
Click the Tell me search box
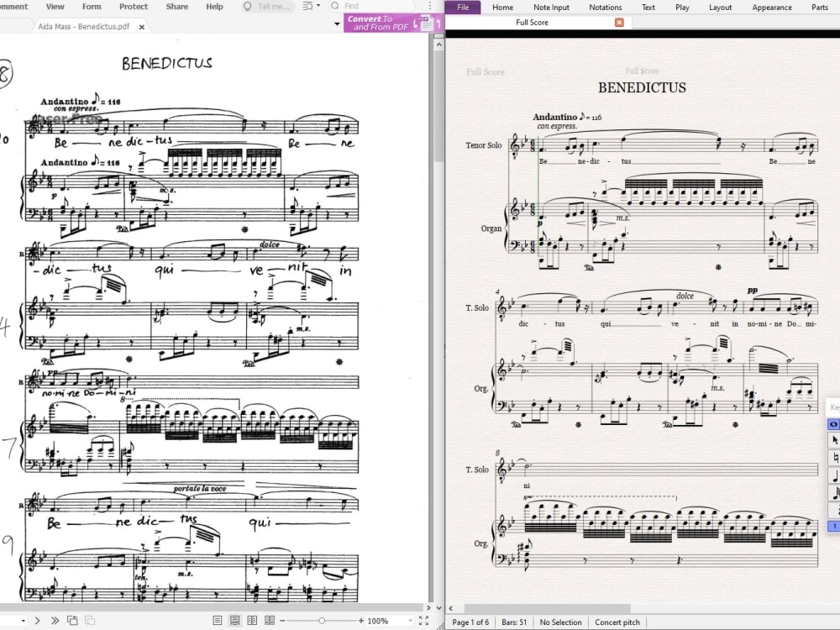tap(267, 7)
